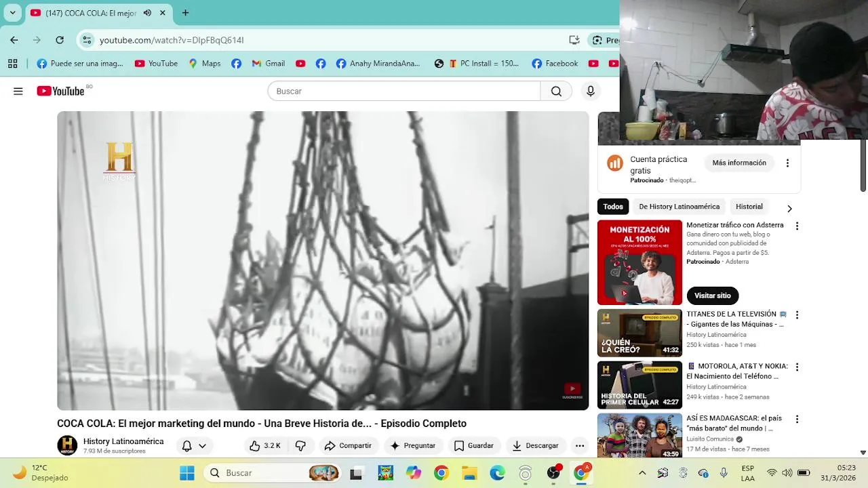Open the Monetización al 100% ad thumbnail
Screen dimensions: 868x488
(639, 262)
